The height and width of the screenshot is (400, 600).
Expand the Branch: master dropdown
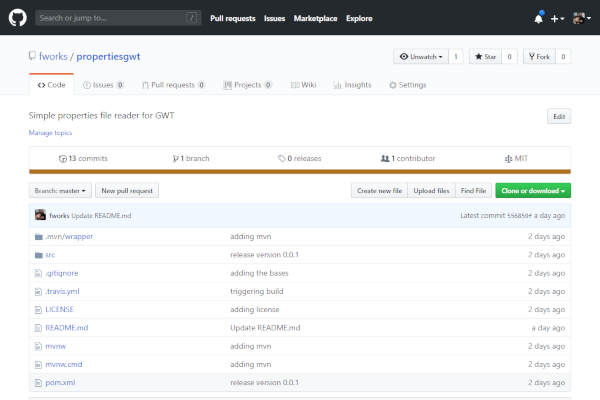(x=61, y=190)
